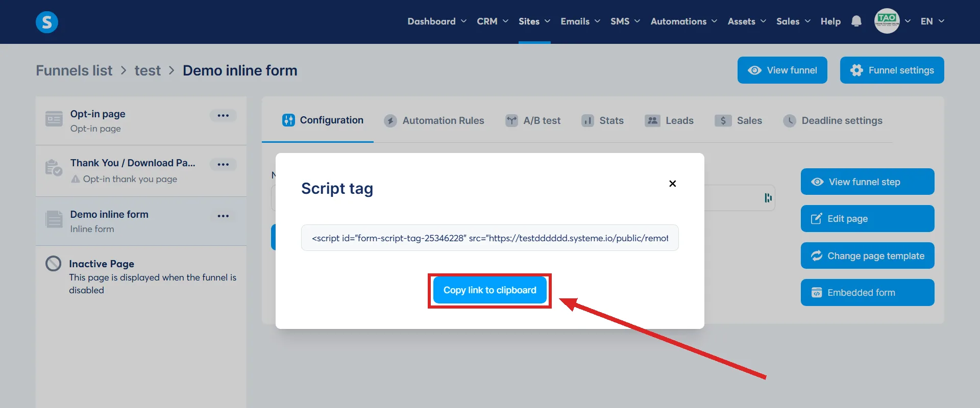Expand the CRM dropdown
The width and height of the screenshot is (980, 408).
pos(493,21)
